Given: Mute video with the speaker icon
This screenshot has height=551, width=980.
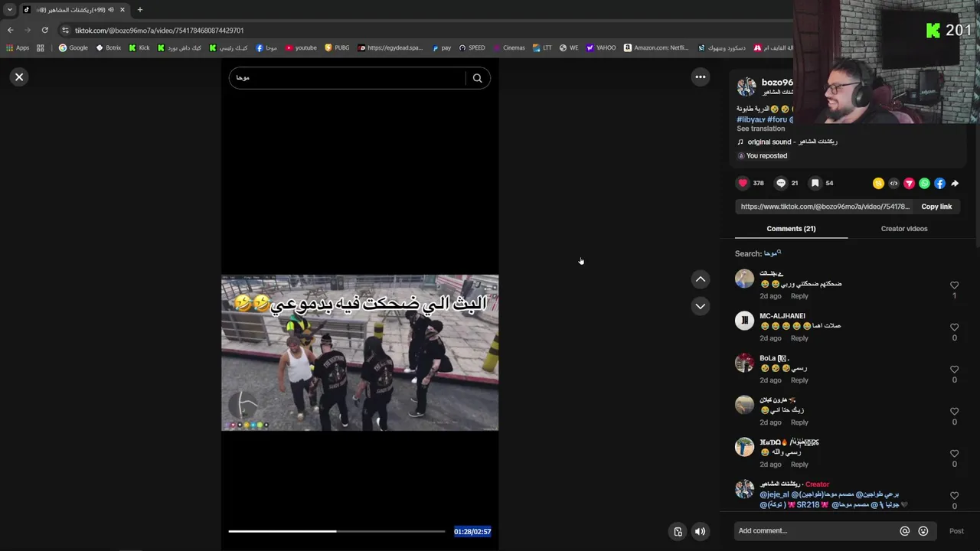Looking at the screenshot, I should pyautogui.click(x=700, y=531).
